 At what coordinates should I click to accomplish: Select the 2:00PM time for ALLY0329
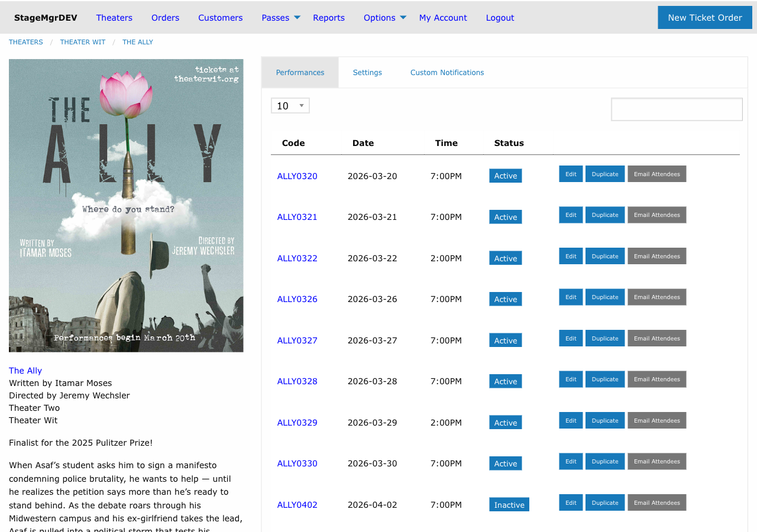[x=446, y=423]
